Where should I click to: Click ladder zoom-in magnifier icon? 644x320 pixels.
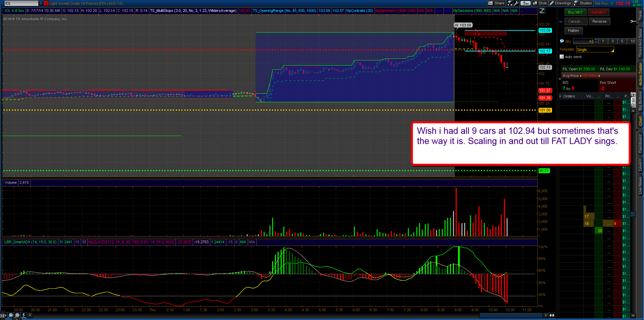(x=633, y=95)
